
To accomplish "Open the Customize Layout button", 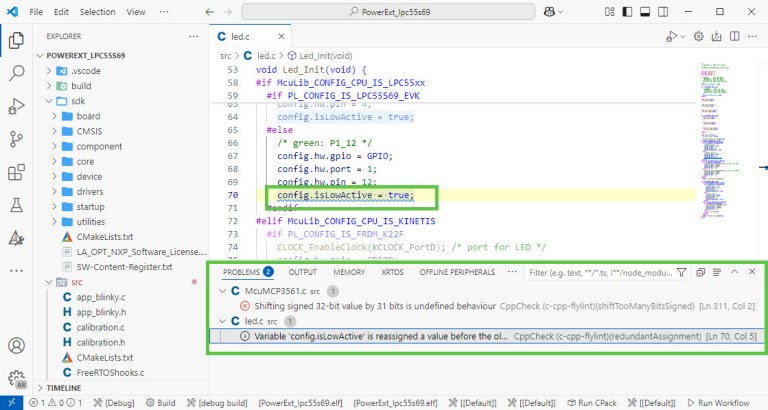I will 609,12.
